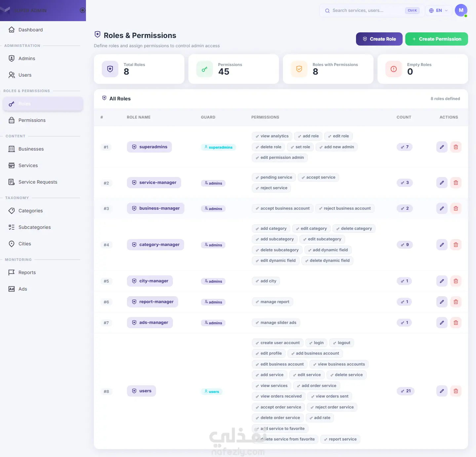Delete the business-manager role
This screenshot has width=476, height=457.
[x=456, y=208]
